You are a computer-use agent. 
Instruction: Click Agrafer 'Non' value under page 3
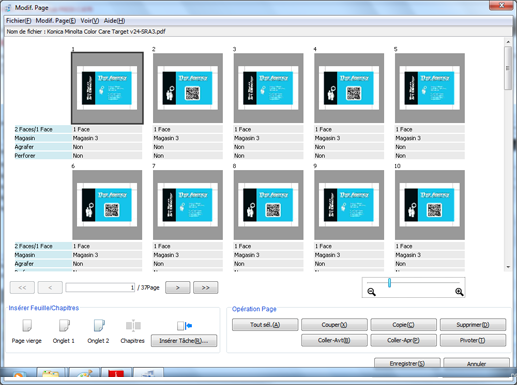click(268, 147)
